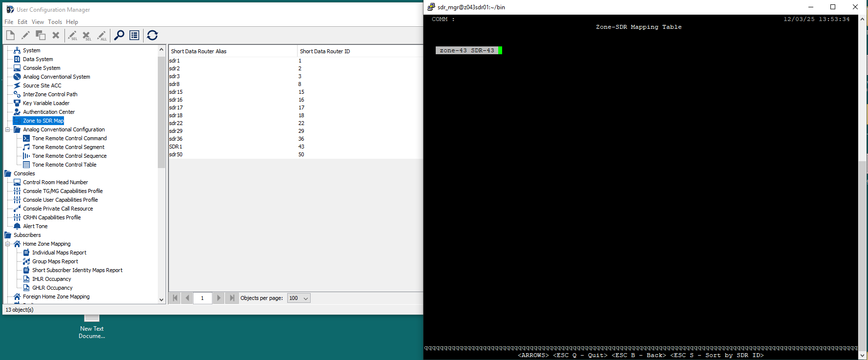Go to the previous page in pager
Image resolution: width=868 pixels, height=360 pixels.
coord(187,298)
